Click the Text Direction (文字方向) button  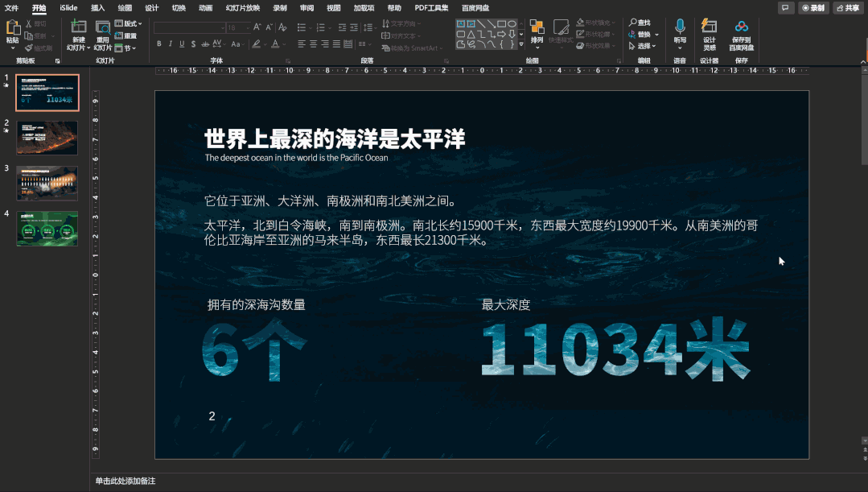(x=401, y=24)
